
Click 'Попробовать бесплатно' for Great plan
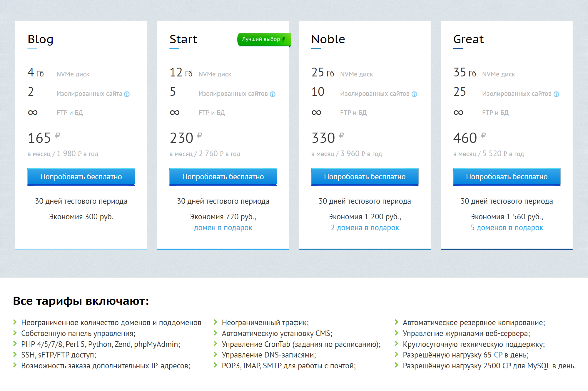click(x=507, y=177)
